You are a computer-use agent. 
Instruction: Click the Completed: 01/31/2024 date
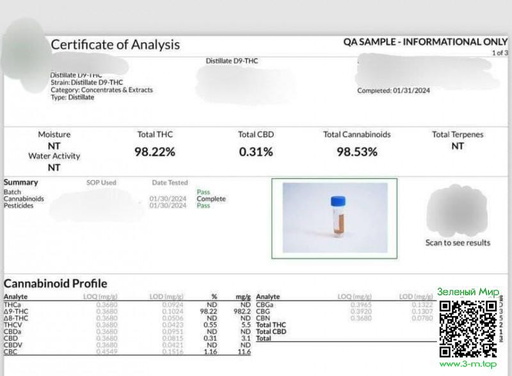393,90
